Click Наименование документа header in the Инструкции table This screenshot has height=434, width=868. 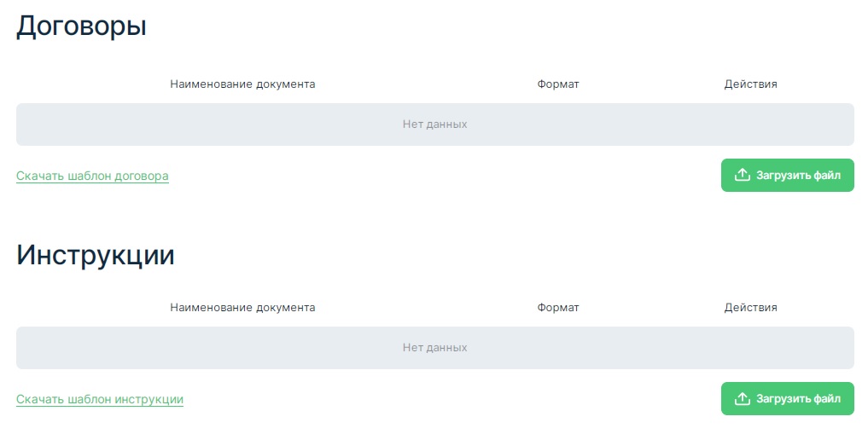(242, 308)
